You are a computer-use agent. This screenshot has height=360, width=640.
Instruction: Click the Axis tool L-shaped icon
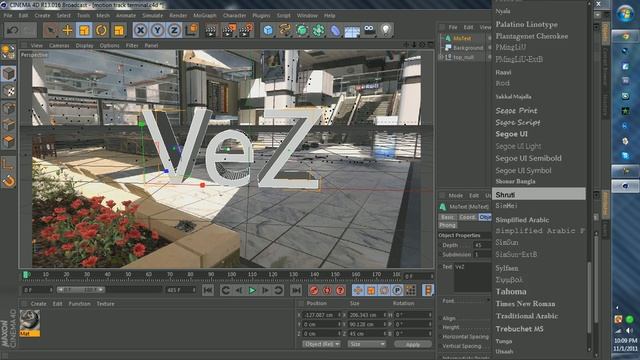8,164
